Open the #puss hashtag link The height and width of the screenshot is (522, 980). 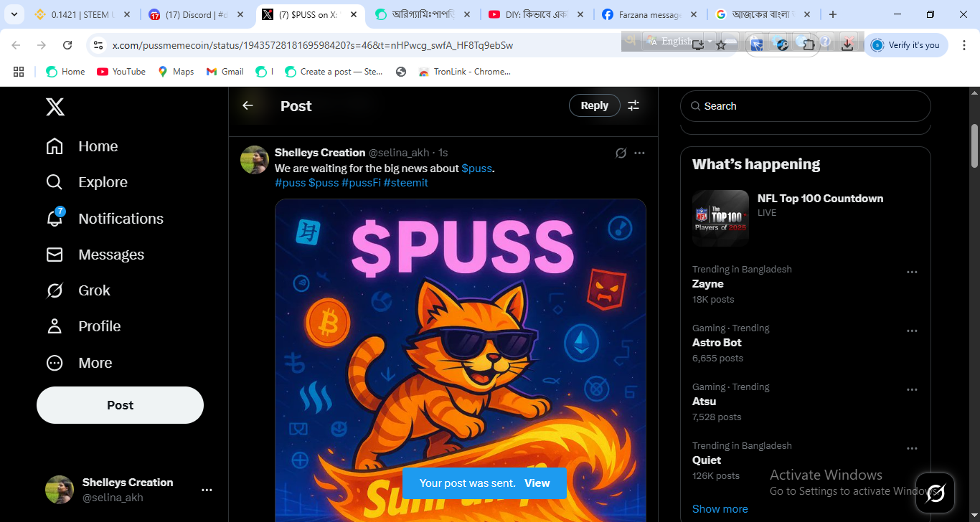coord(290,183)
